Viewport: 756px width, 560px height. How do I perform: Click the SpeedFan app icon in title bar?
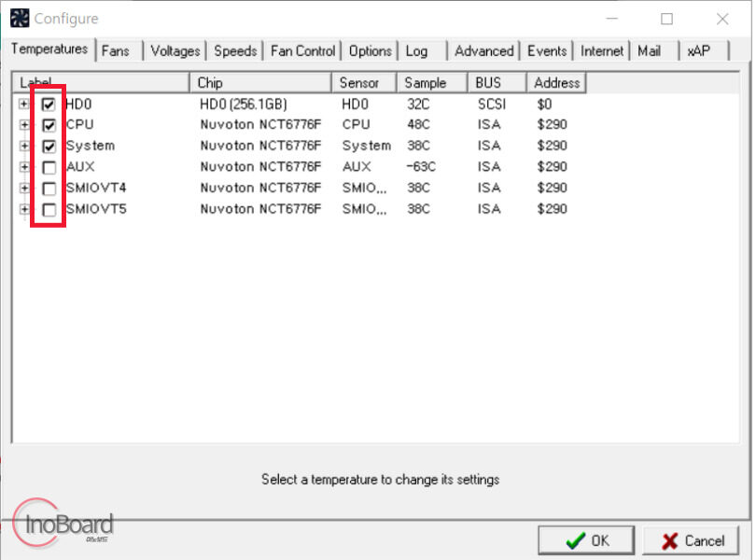20,19
